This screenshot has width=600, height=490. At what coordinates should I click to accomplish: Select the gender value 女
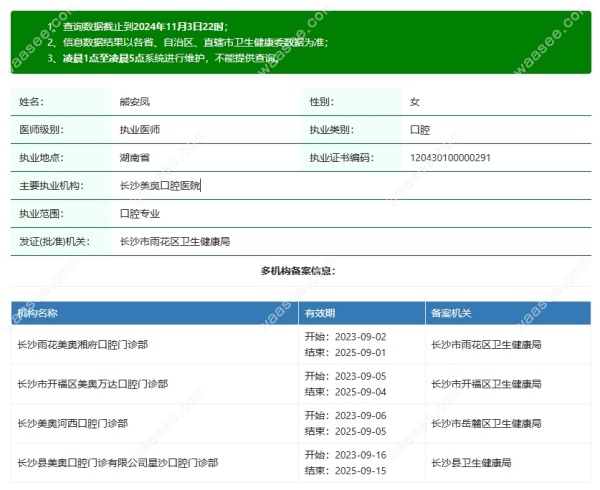[415, 102]
